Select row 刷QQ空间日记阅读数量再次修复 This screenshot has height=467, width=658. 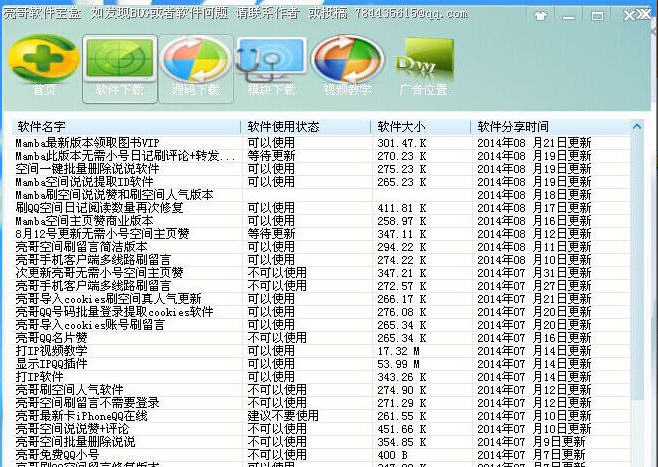click(321, 208)
